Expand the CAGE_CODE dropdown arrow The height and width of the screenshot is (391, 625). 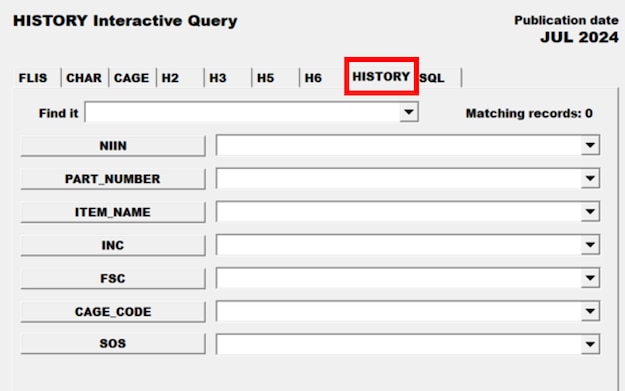coord(590,311)
